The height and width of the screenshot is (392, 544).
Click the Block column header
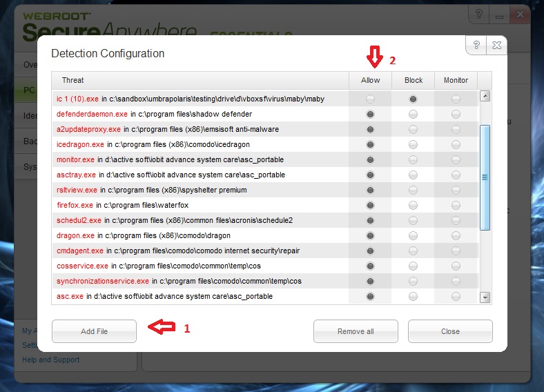(414, 80)
